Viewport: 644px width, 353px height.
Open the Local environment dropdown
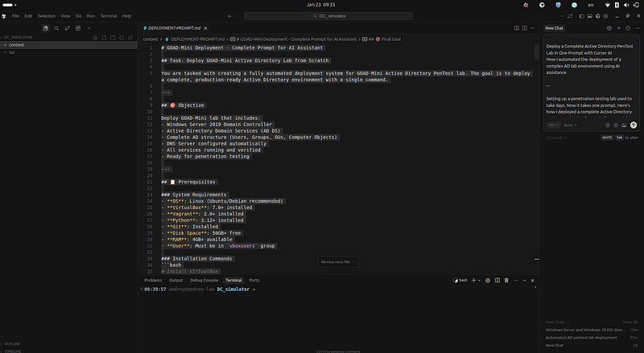pos(557,138)
